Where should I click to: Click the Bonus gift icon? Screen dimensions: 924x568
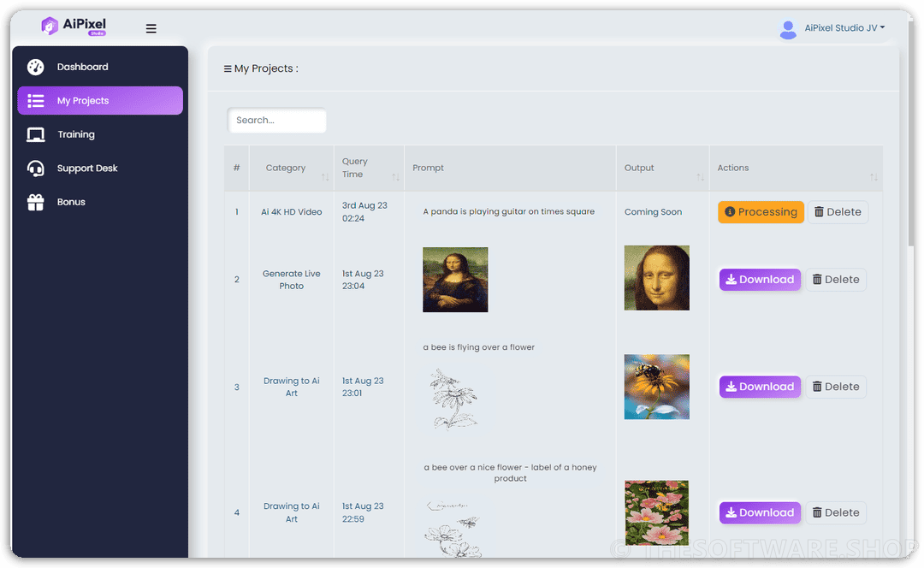[35, 202]
